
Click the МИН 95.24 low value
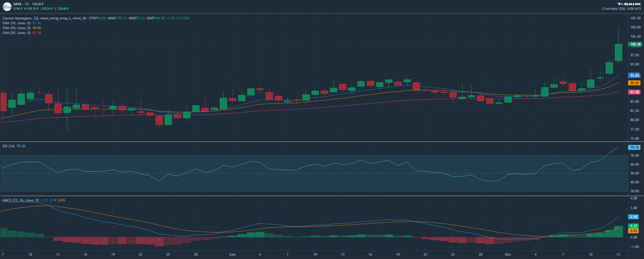point(136,18)
